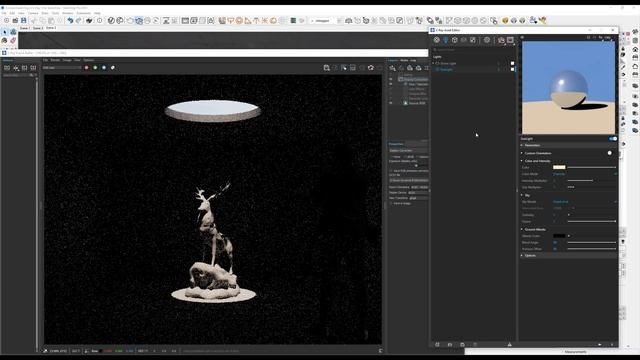Screen dimensions: 640x360
Task: Toggle the Custom Orientation switch
Action: [x=610, y=153]
